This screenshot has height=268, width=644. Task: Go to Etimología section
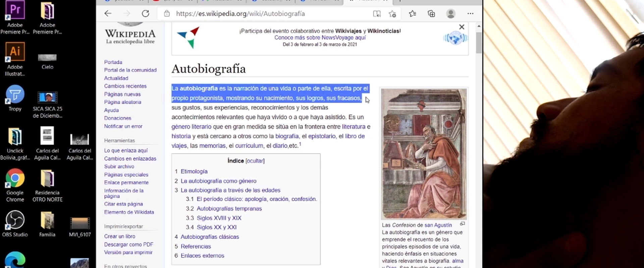[x=194, y=171]
